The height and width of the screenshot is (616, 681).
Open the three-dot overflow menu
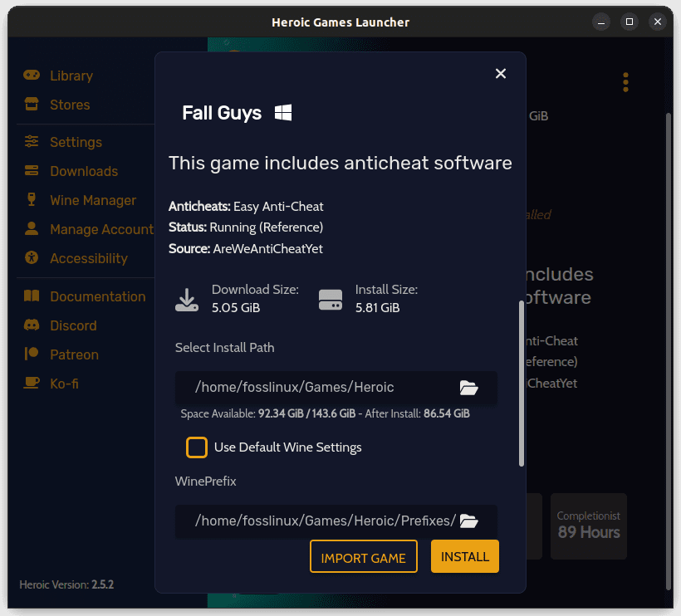(625, 82)
